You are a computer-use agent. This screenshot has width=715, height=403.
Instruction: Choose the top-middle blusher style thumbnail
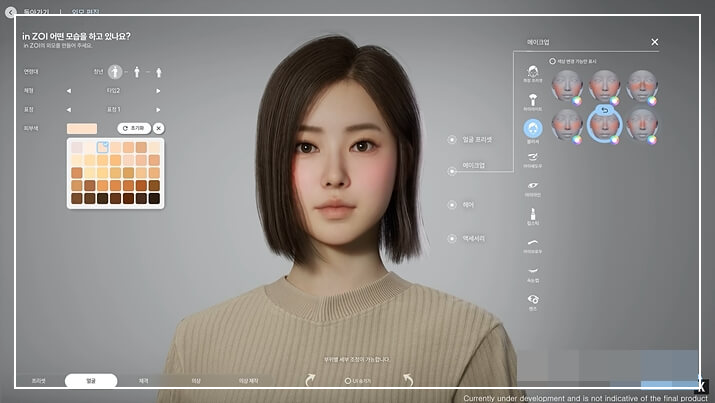click(x=604, y=86)
